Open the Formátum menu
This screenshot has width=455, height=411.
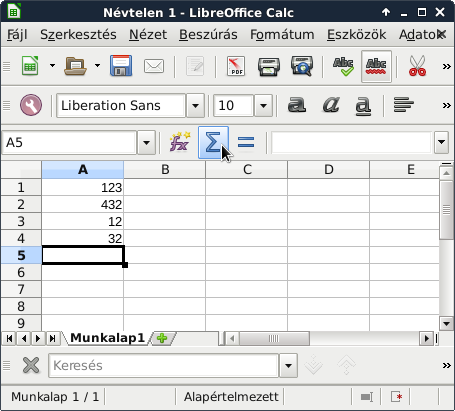click(282, 35)
